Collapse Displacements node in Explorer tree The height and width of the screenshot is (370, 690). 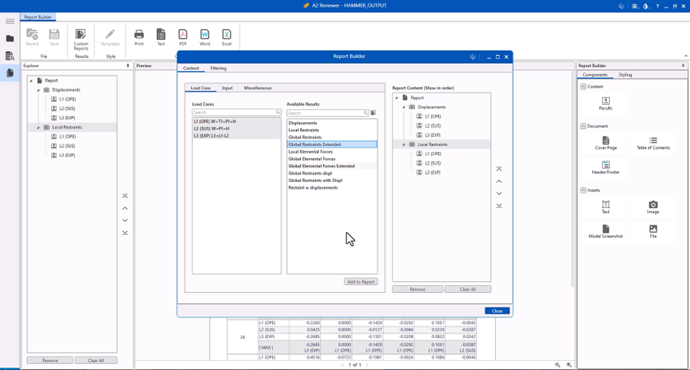pyautogui.click(x=38, y=90)
